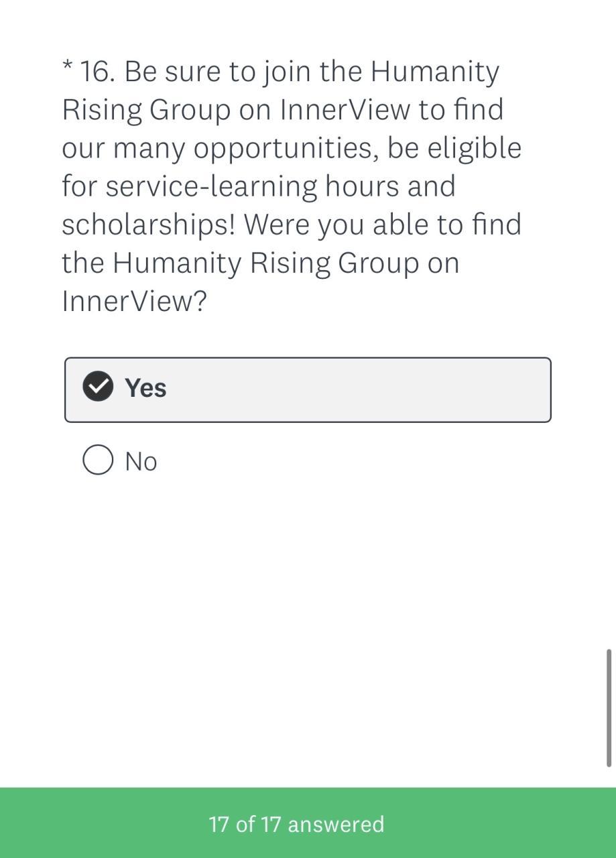Click the question number "16."
Screen dimensions: 616x858
[x=98, y=72]
